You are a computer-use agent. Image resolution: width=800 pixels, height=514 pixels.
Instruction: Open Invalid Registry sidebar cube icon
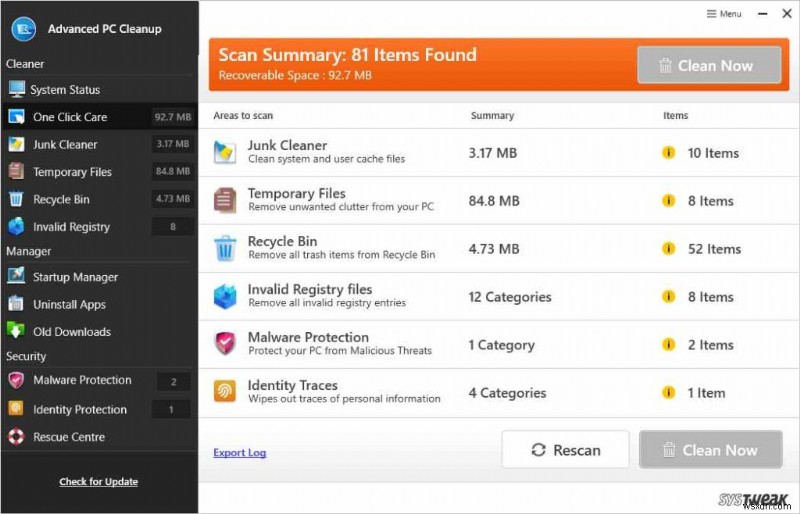[x=16, y=226]
